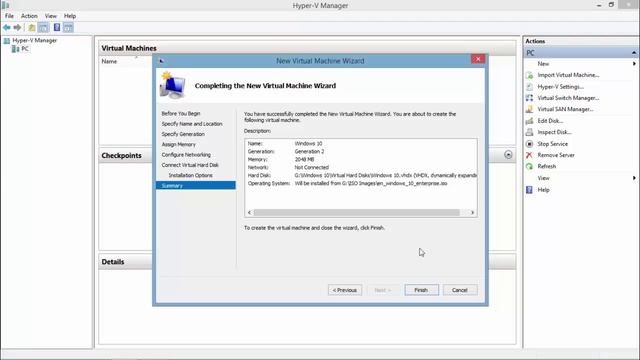Viewport: 640px width, 360px height.
Task: Click the Forward arrow in the toolbar
Action: coord(17,27)
